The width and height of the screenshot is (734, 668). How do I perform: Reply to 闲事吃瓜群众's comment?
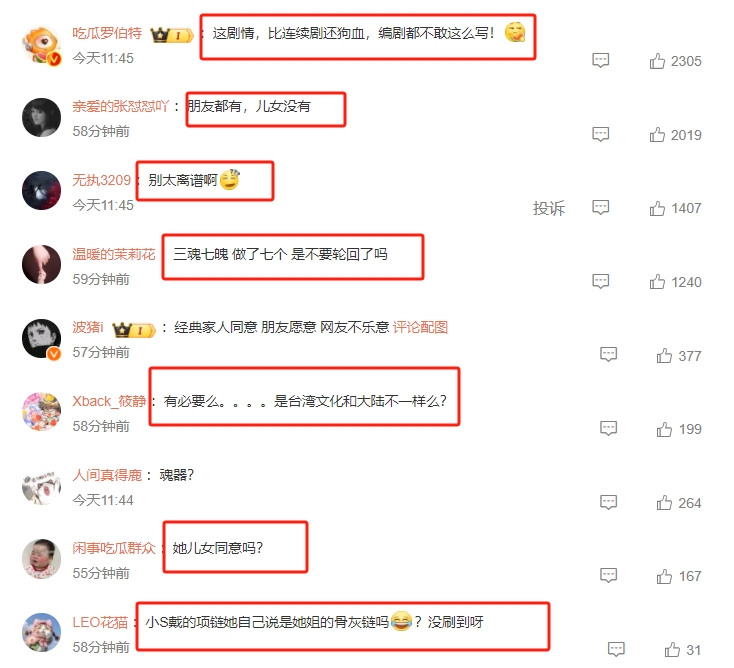click(609, 575)
